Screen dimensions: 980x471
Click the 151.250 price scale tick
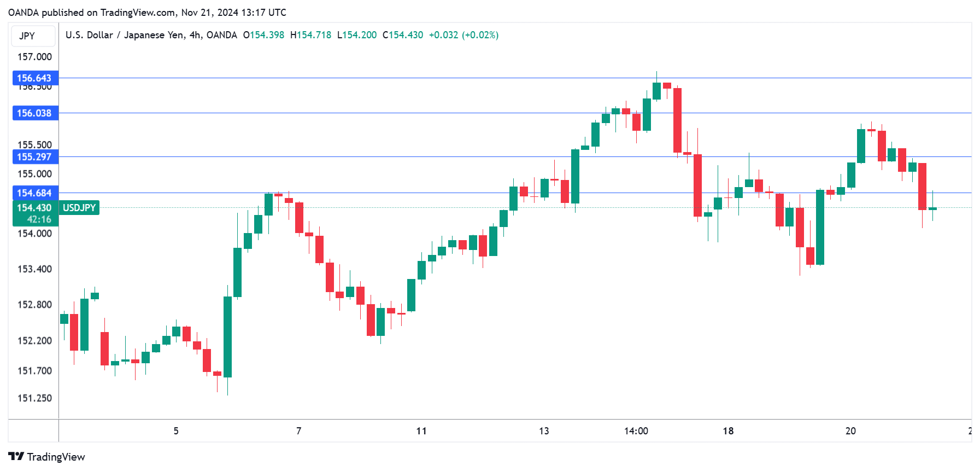pos(34,398)
